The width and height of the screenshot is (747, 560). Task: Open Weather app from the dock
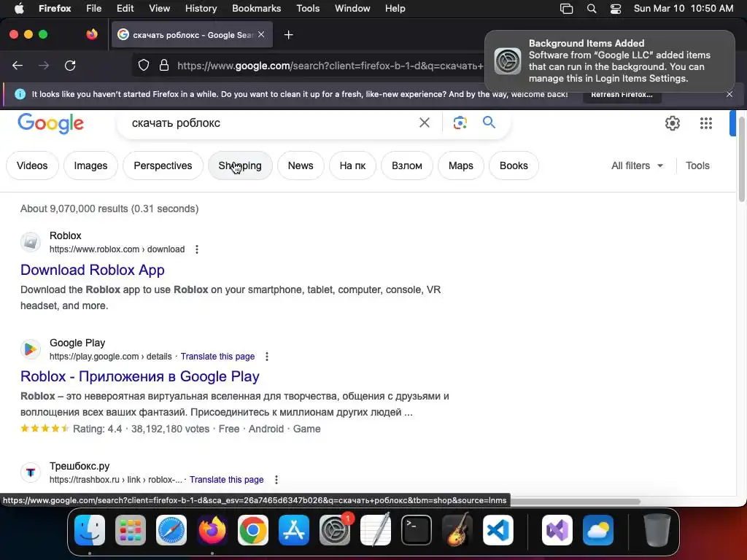click(598, 530)
